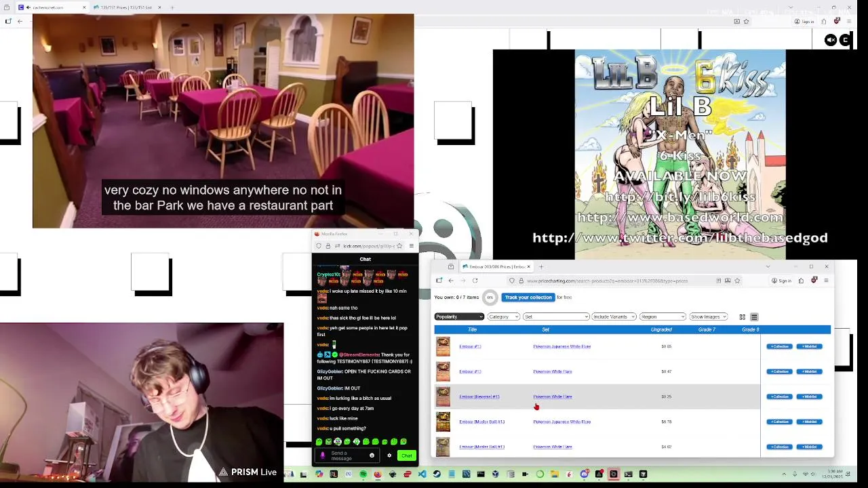Click the Send a message chat input
Viewport: 868px width, 488px height.
click(347, 455)
